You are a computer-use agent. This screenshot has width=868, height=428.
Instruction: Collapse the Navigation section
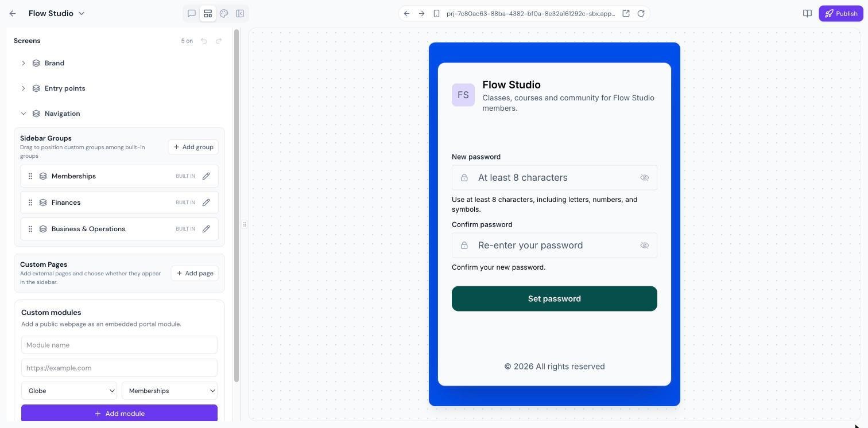[24, 114]
